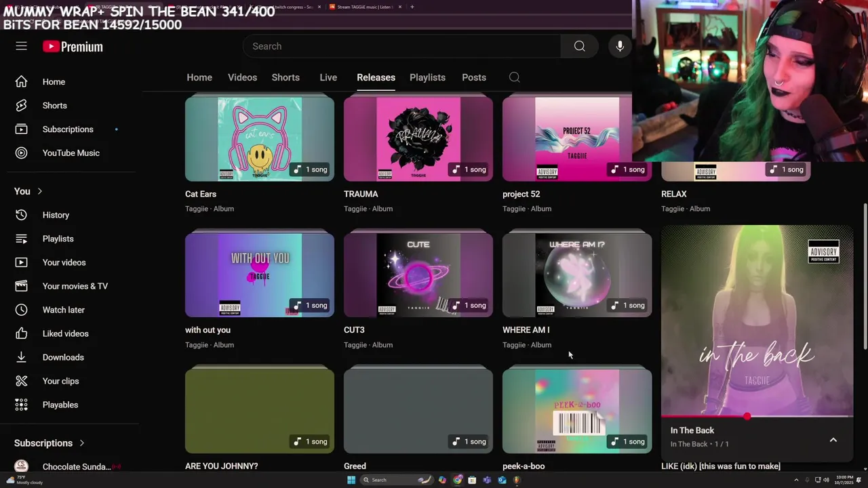
Task: Switch to the Live tab
Action: point(328,77)
